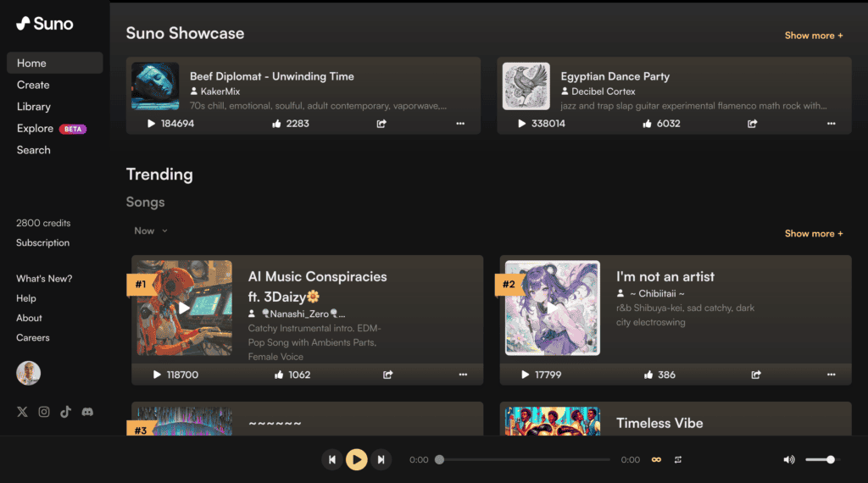Screen dimensions: 868x483
Task: Click Show more in Suno Showcase
Action: tap(814, 36)
